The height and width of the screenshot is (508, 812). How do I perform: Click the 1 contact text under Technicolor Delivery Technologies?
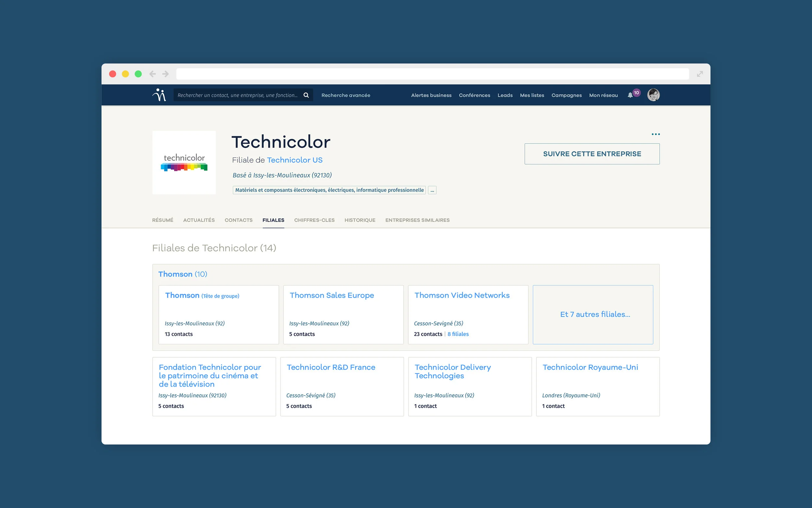click(x=425, y=406)
